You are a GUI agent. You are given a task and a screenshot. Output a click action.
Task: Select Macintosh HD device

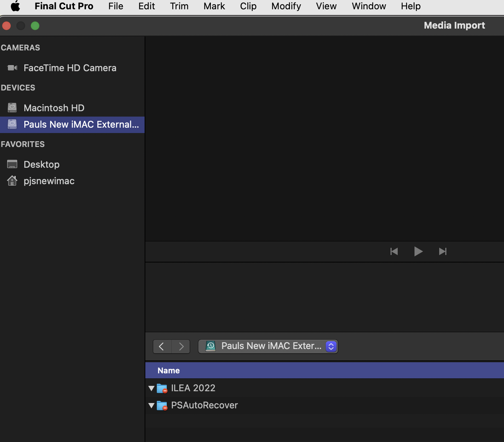pos(72,108)
